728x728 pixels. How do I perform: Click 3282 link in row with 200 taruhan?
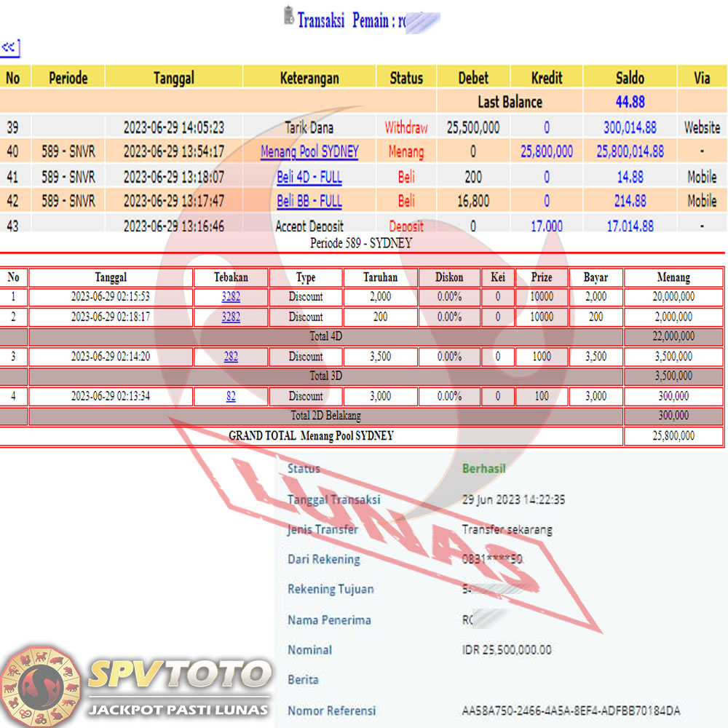click(231, 317)
